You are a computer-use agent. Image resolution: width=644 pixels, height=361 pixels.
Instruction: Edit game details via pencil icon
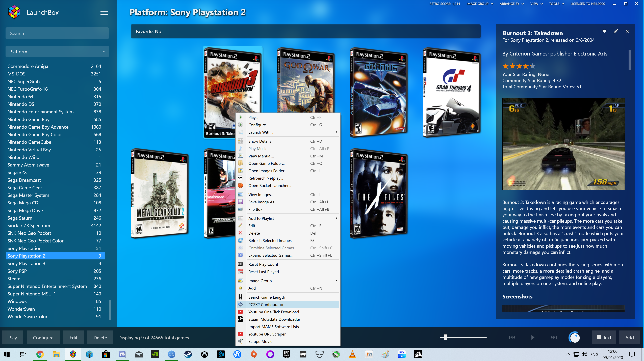click(x=616, y=31)
